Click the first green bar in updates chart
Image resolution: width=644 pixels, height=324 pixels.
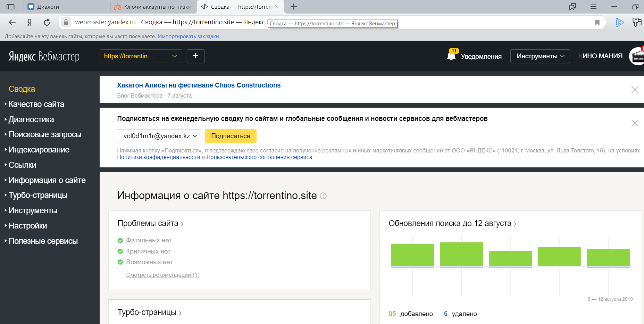click(x=412, y=255)
